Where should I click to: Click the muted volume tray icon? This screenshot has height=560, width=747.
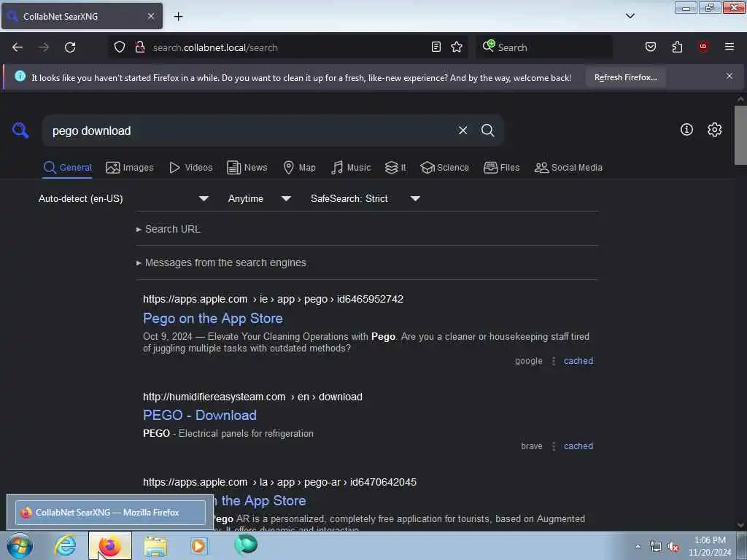[x=673, y=546]
